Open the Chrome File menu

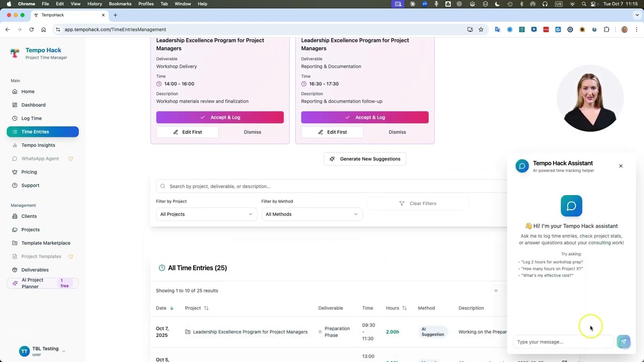coord(45,4)
